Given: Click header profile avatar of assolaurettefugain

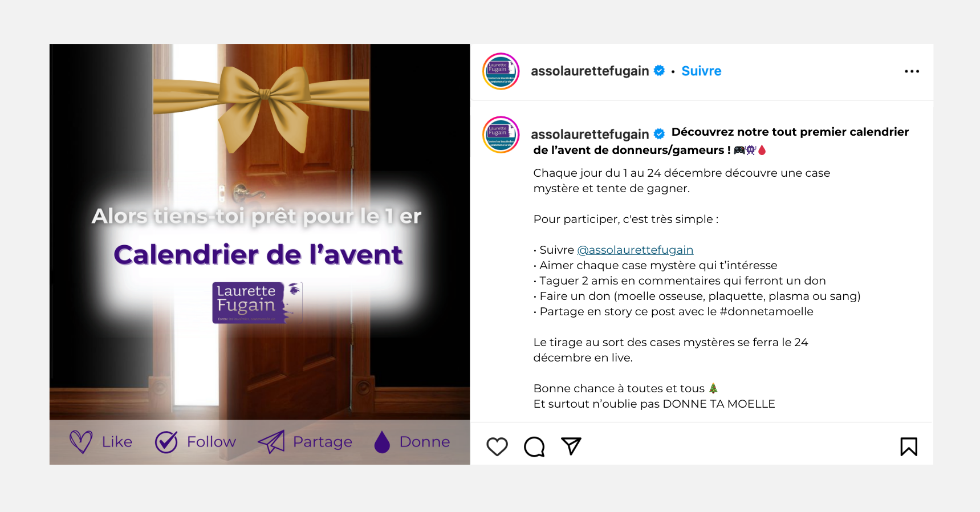Looking at the screenshot, I should 501,71.
